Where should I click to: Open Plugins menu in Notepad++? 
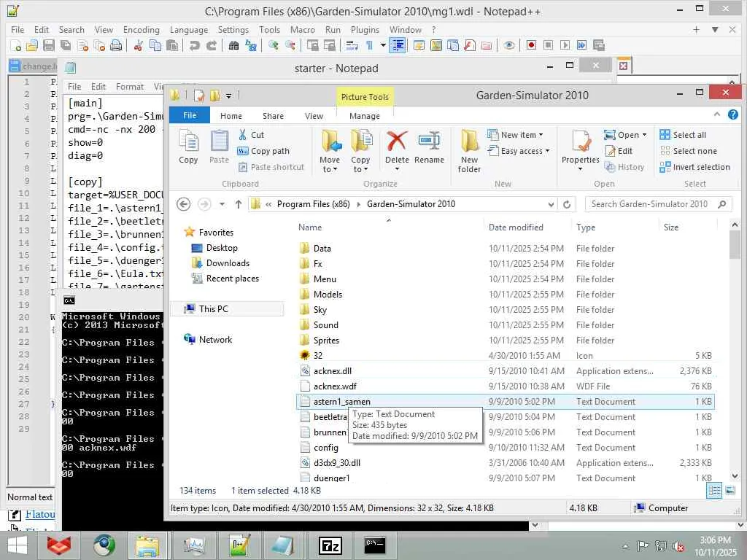click(x=365, y=29)
